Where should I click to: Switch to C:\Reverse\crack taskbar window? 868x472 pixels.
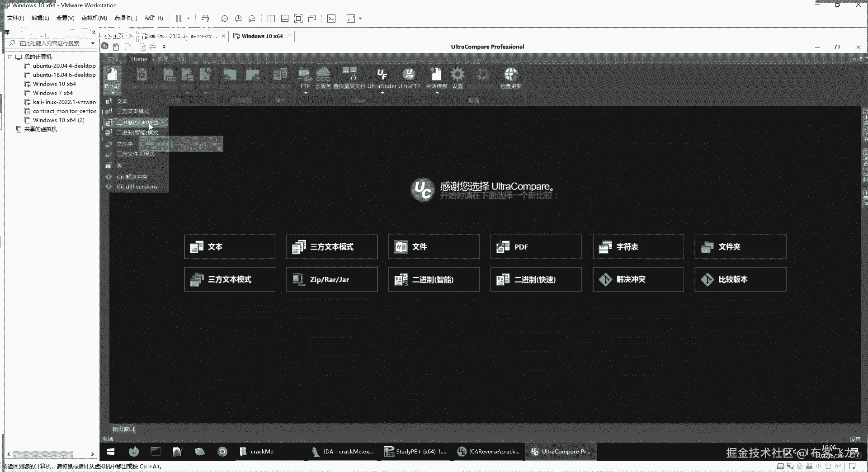click(x=488, y=451)
